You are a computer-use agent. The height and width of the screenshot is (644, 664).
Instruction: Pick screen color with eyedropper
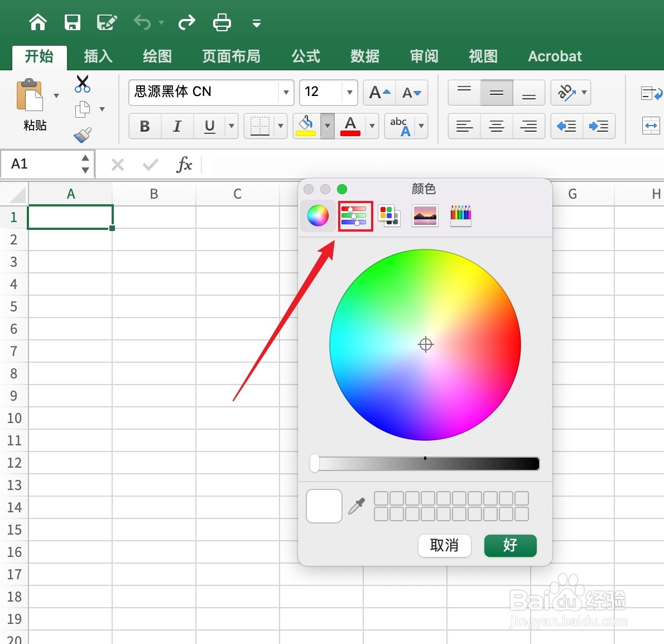coord(357,506)
